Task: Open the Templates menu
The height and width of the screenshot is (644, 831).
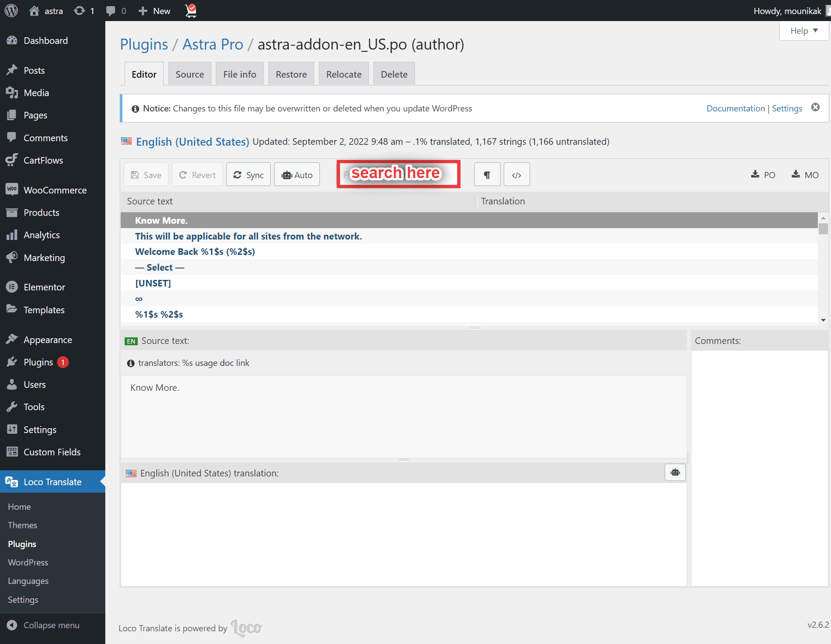Action: point(53,310)
